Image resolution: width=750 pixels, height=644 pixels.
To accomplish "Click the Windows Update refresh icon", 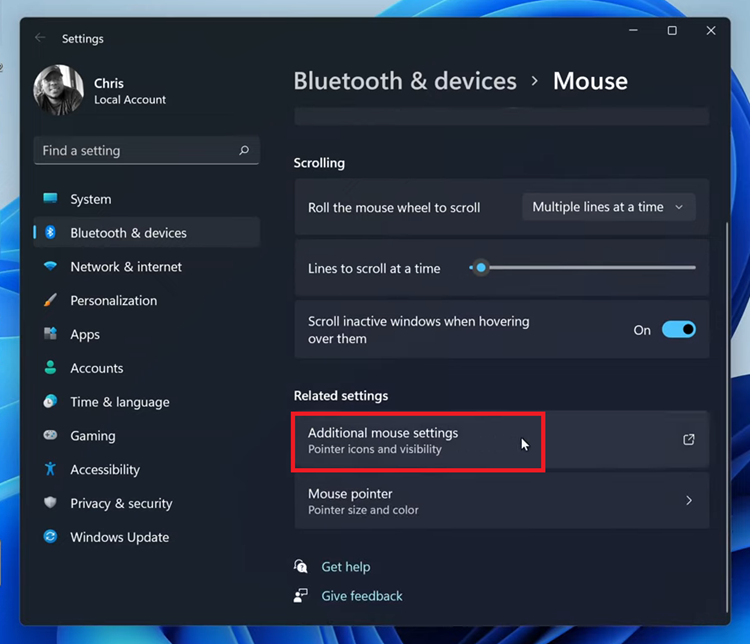I will [x=50, y=536].
